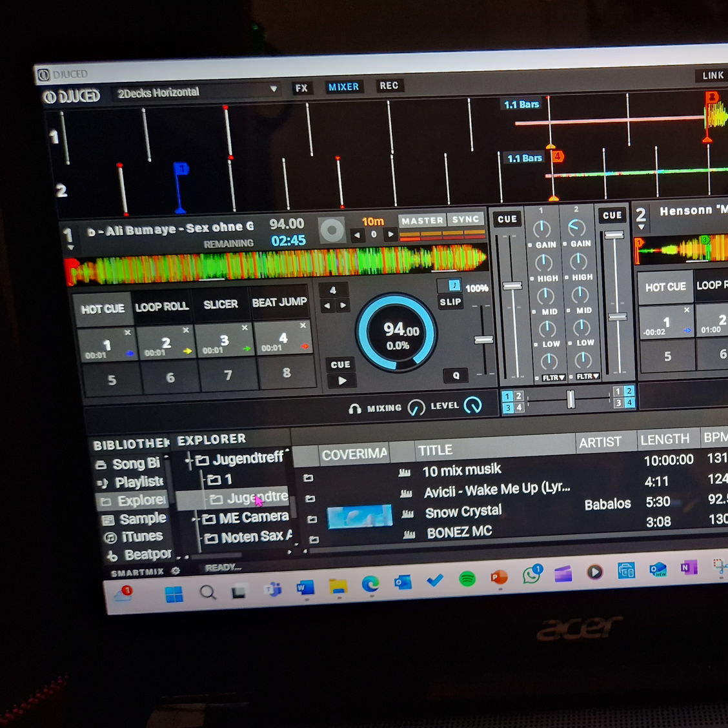Toggle the key lock note icon
This screenshot has width=728, height=728.
click(x=454, y=285)
